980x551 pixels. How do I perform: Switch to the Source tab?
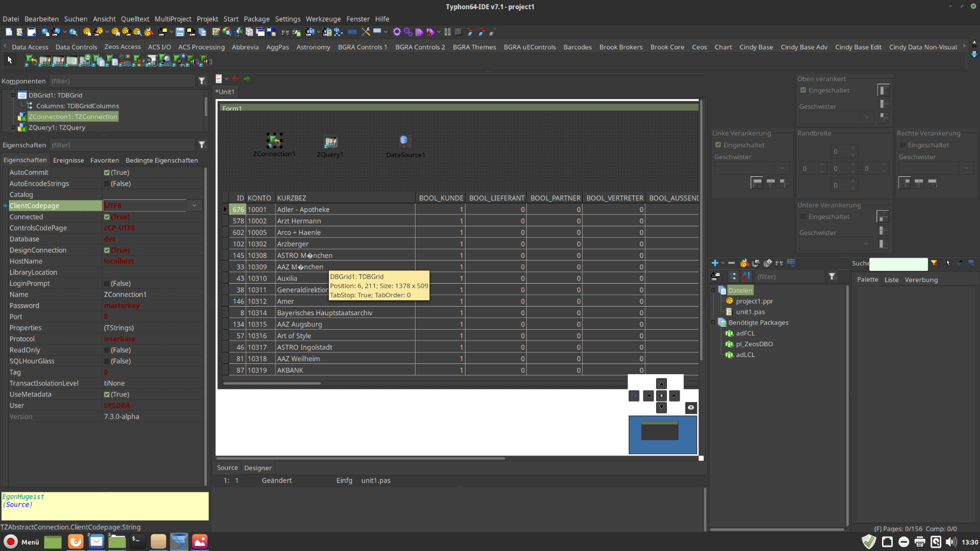[227, 468]
